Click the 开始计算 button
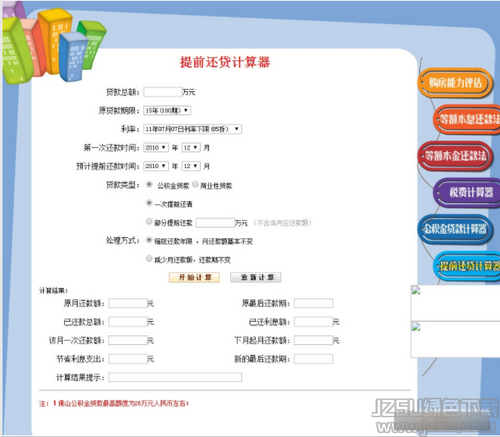The image size is (500, 437). point(194,277)
